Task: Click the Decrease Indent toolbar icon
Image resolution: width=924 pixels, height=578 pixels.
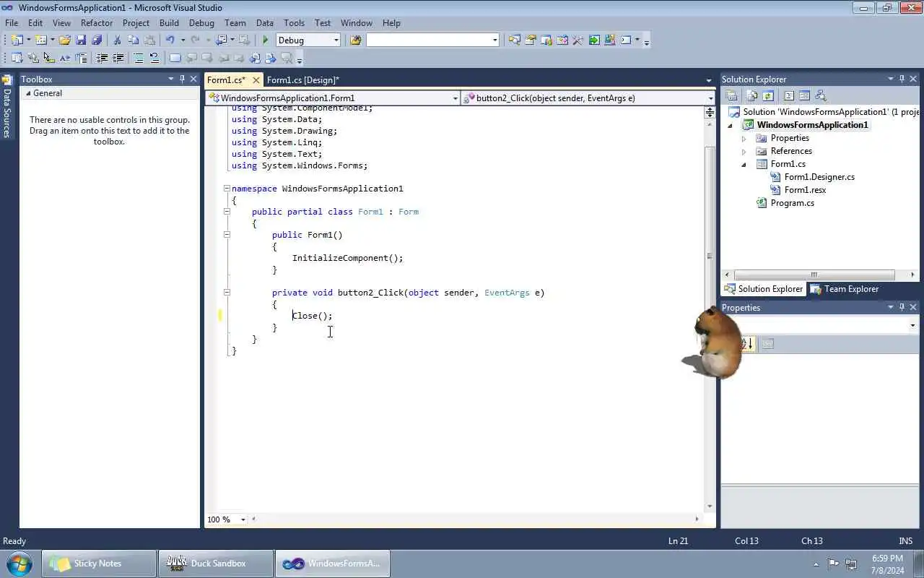Action: tap(102, 58)
